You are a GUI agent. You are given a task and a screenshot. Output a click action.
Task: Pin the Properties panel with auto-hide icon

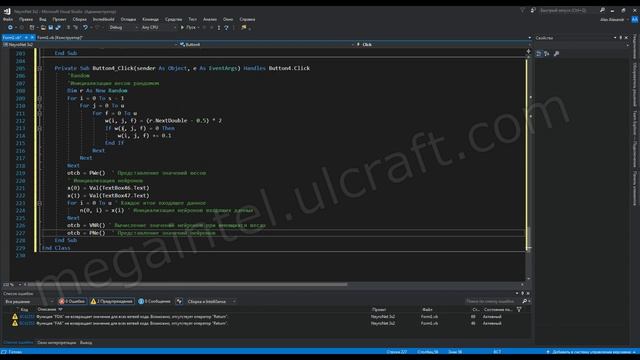point(621,38)
